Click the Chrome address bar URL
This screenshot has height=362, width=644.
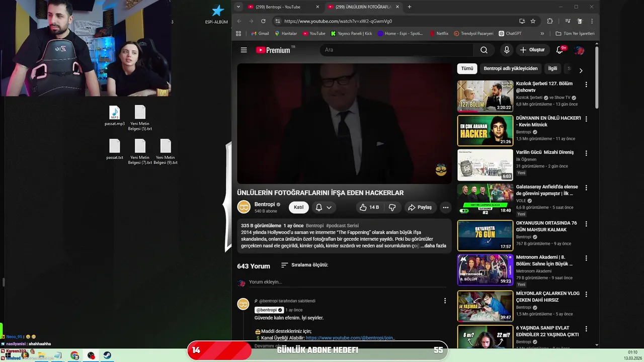338,21
